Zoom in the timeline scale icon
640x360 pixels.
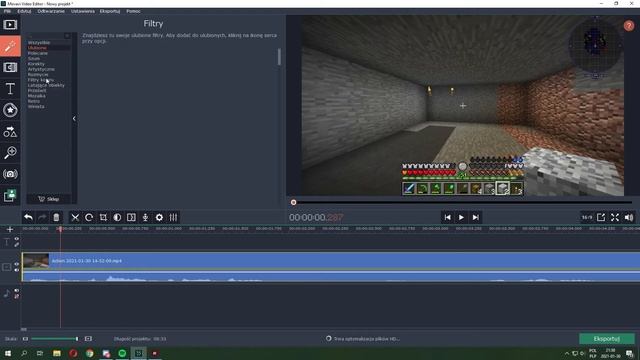88,339
